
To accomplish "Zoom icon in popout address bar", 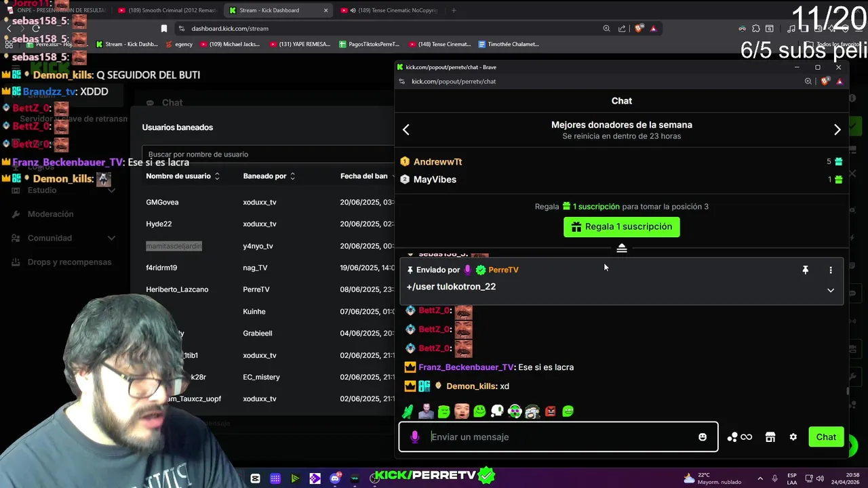I will 808,81.
